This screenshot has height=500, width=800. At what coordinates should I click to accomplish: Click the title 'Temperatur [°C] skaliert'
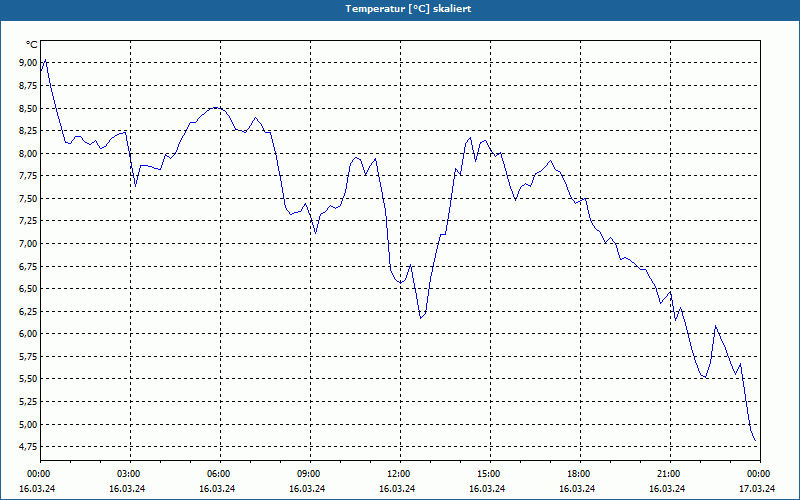pos(408,9)
